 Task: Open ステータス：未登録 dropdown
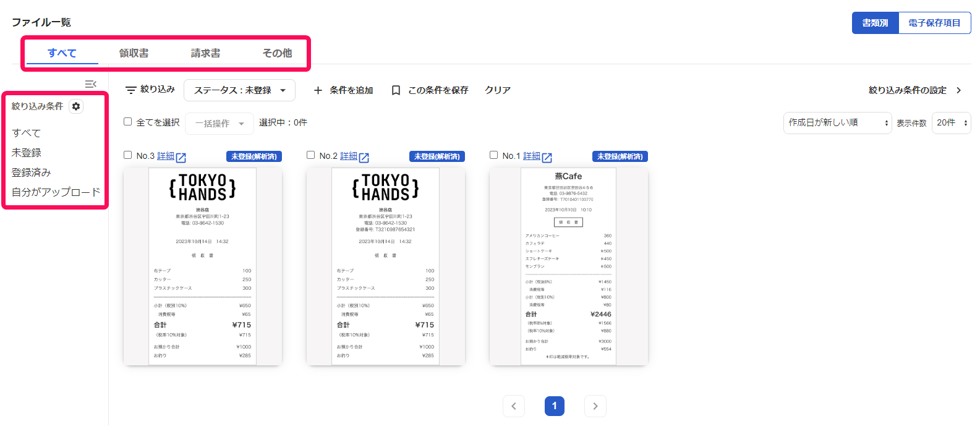coord(240,90)
